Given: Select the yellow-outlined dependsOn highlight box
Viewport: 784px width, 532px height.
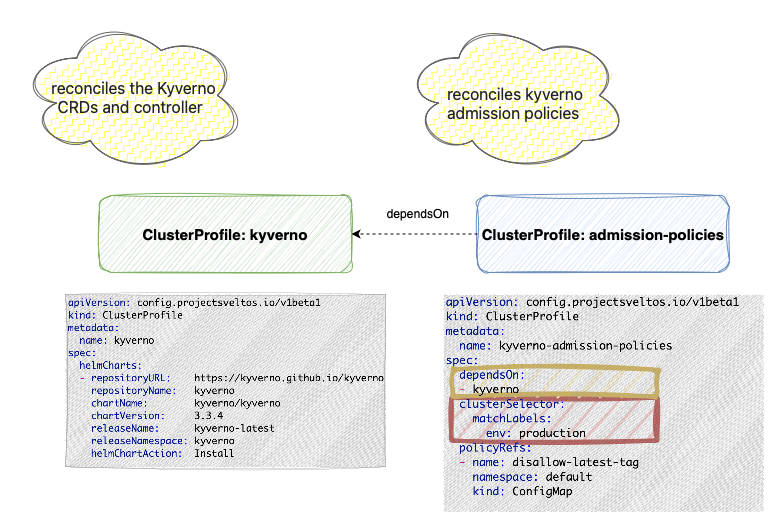Looking at the screenshot, I should coord(554,382).
